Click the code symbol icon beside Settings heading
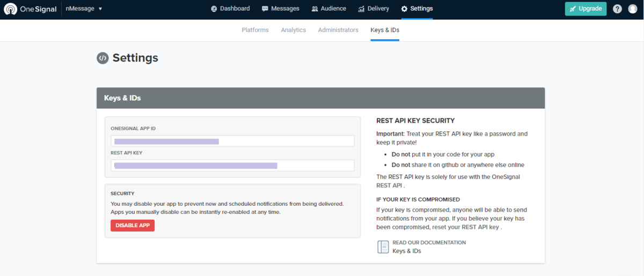 (103, 58)
